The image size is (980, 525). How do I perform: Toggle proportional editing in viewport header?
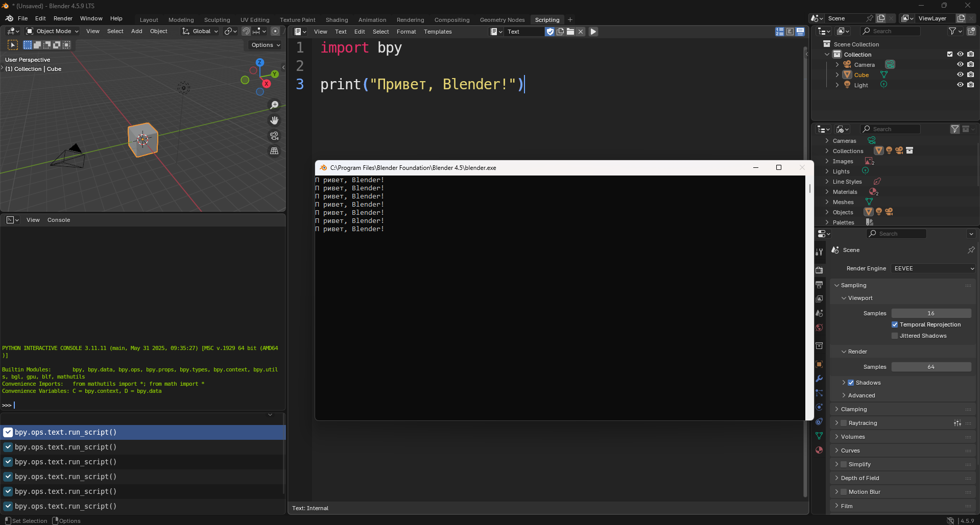[x=275, y=31]
